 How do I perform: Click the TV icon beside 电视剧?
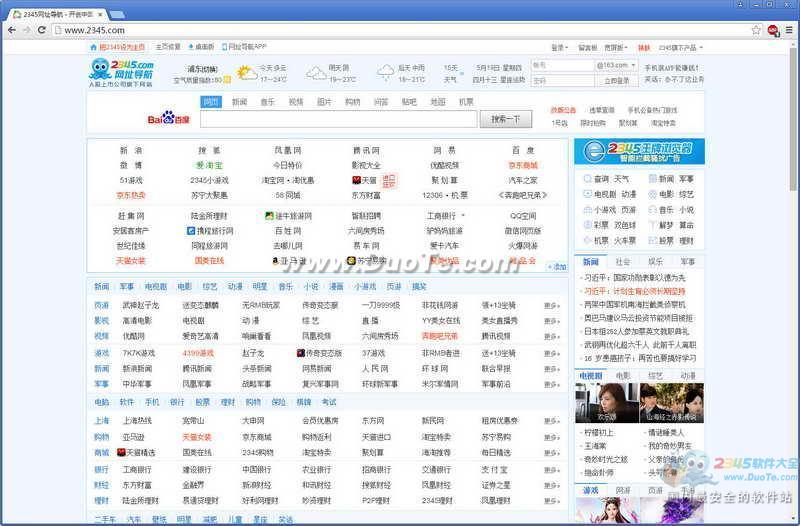[588, 194]
